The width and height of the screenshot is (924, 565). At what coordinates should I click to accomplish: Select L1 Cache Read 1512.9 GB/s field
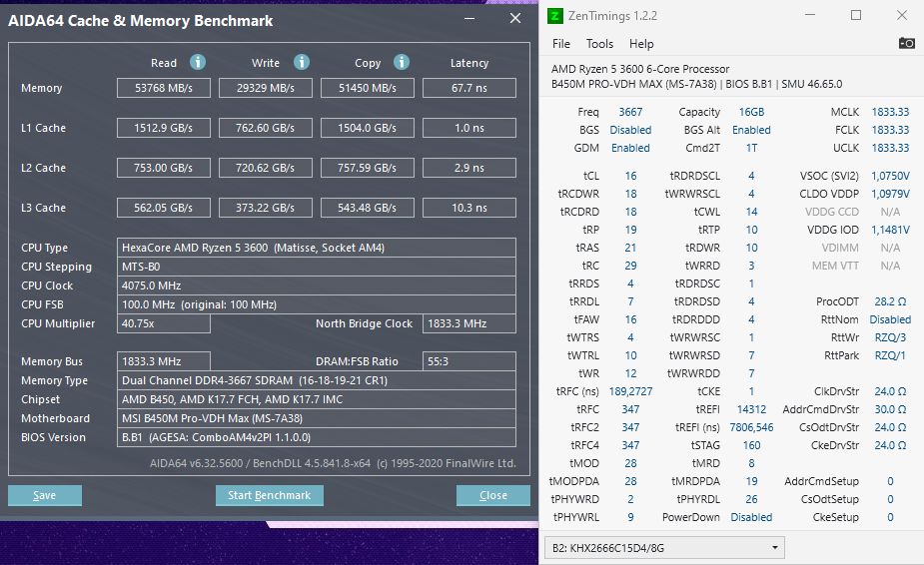(x=164, y=128)
